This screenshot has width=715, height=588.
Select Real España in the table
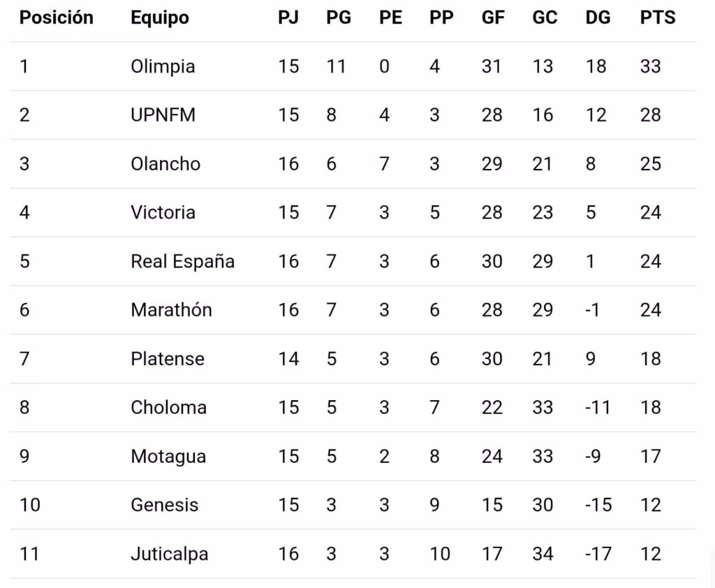pyautogui.click(x=182, y=261)
